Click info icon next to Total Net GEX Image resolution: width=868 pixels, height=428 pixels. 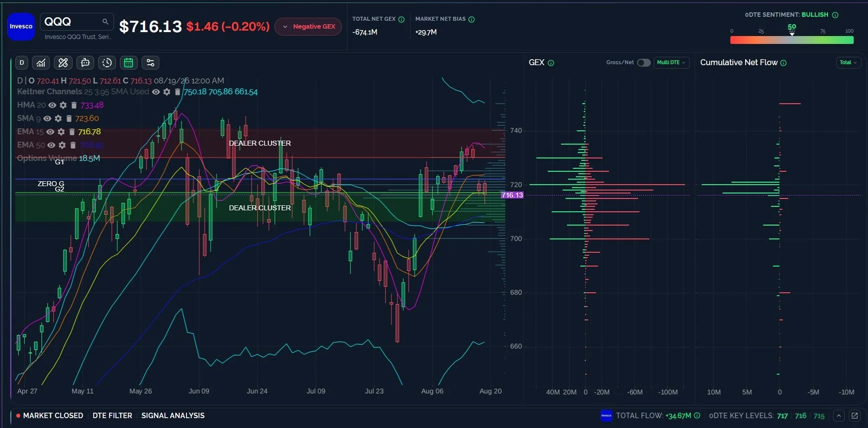tap(402, 20)
